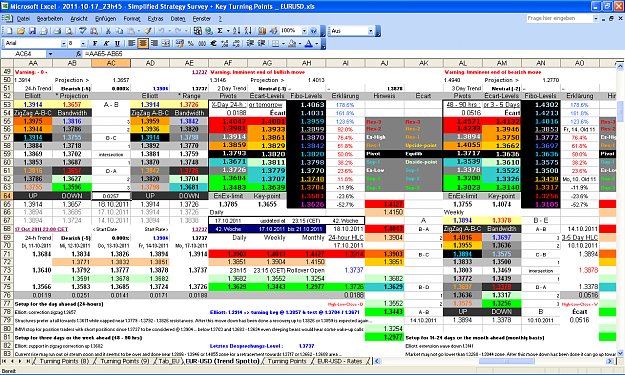This screenshot has height=375, width=625.
Task: Open the Extras menu
Action: coord(155,19)
